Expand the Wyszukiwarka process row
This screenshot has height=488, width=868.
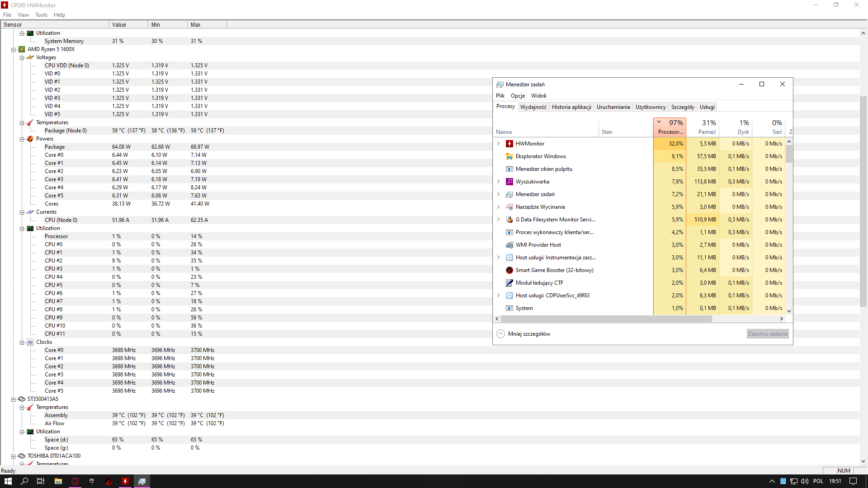tap(499, 182)
